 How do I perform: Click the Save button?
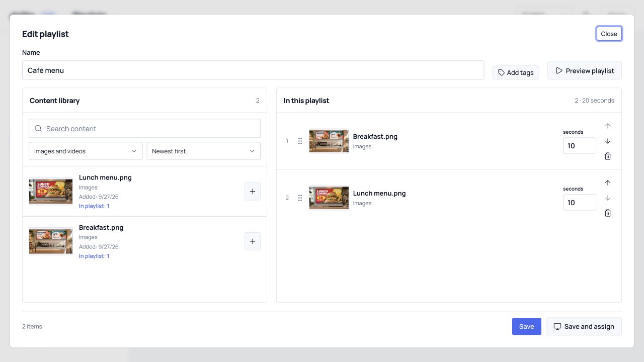click(x=527, y=326)
